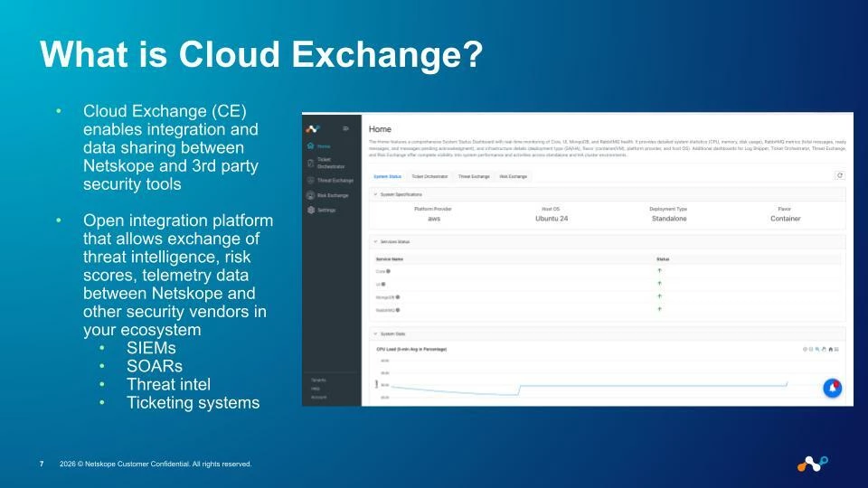Open the Threat Exchange sidebar icon

click(x=310, y=181)
